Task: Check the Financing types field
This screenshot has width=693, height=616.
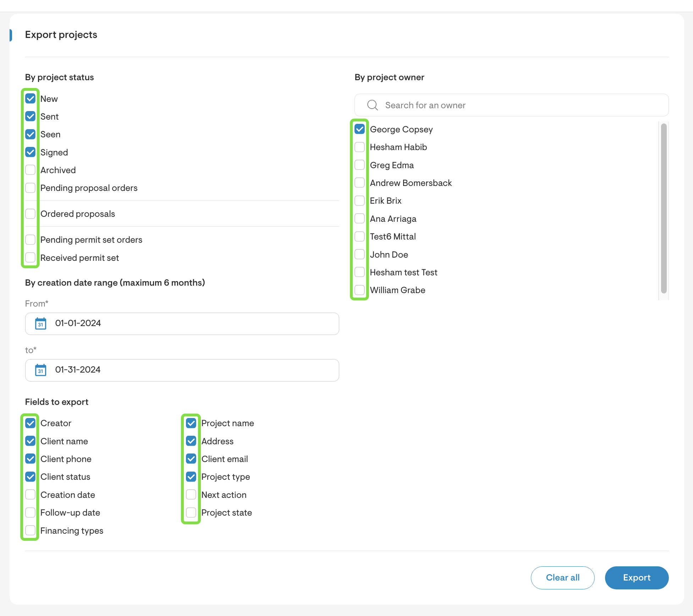Action: 30,530
